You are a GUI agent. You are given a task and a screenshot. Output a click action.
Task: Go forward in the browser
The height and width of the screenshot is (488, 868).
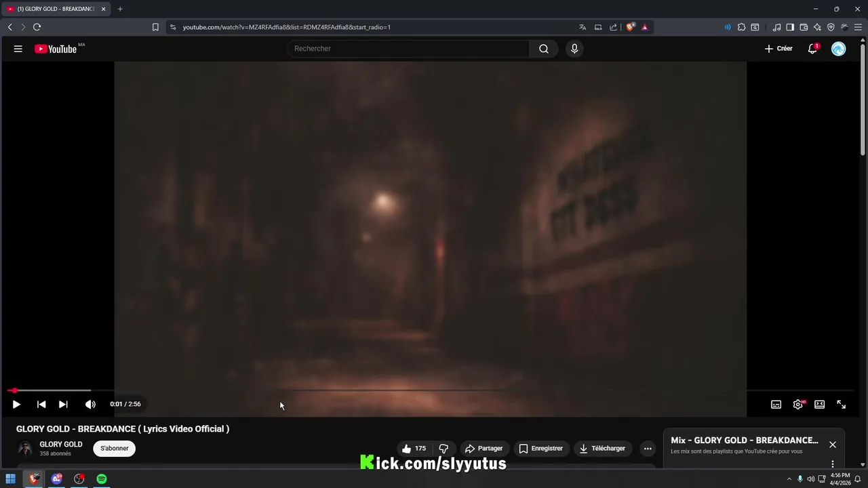point(23,27)
